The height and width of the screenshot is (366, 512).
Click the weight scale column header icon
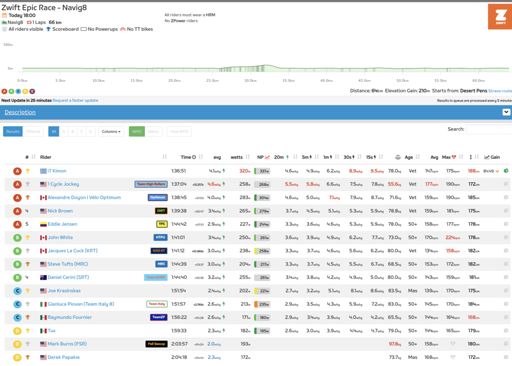397,157
